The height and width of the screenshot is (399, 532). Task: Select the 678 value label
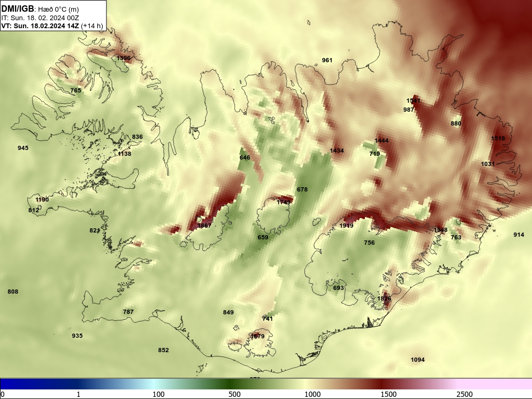point(302,189)
